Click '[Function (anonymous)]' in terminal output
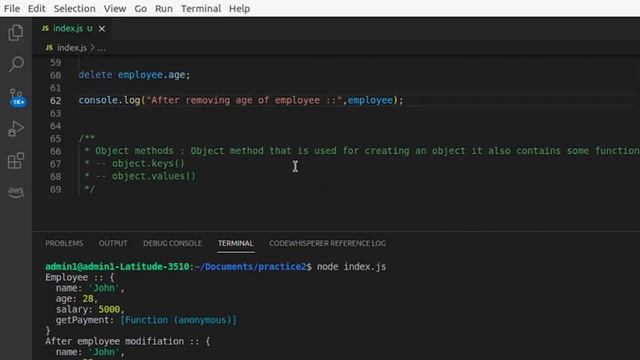This screenshot has width=640, height=360. (x=178, y=320)
